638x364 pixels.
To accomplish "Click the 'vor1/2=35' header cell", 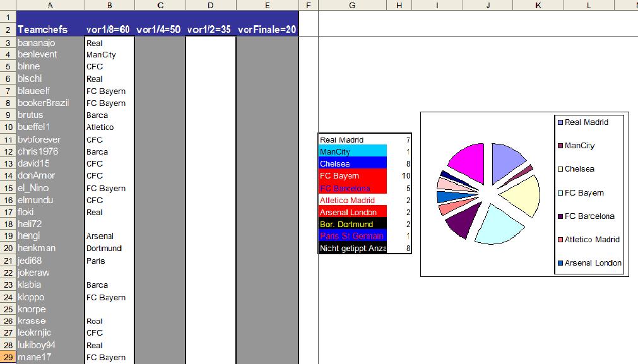I will [x=211, y=29].
